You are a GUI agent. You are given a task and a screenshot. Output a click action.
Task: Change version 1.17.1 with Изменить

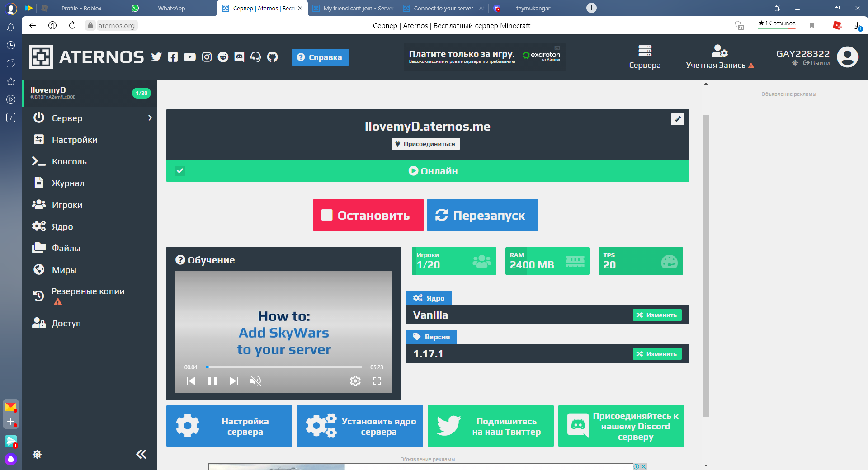657,354
